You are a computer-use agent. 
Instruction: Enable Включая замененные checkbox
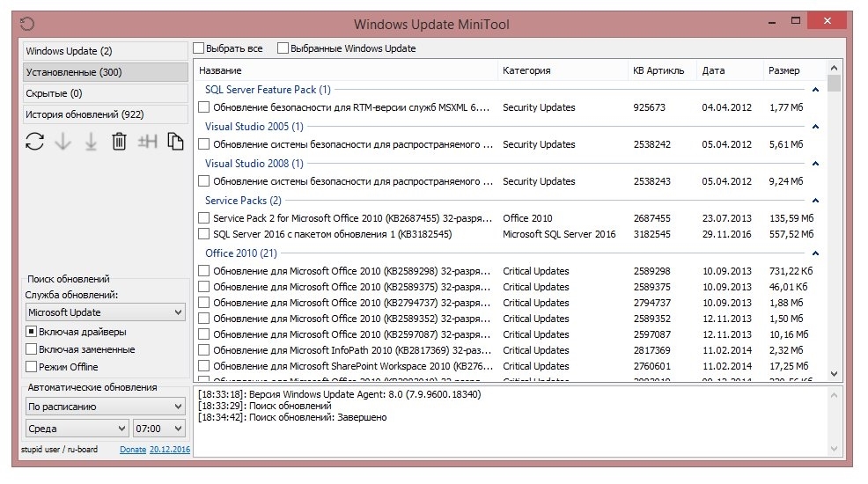click(32, 349)
